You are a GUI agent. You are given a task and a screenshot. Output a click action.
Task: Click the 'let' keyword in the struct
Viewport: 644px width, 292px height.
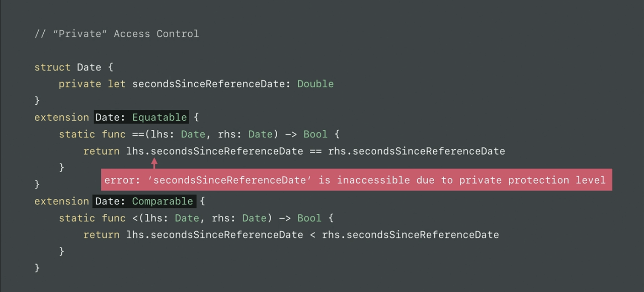(117, 84)
